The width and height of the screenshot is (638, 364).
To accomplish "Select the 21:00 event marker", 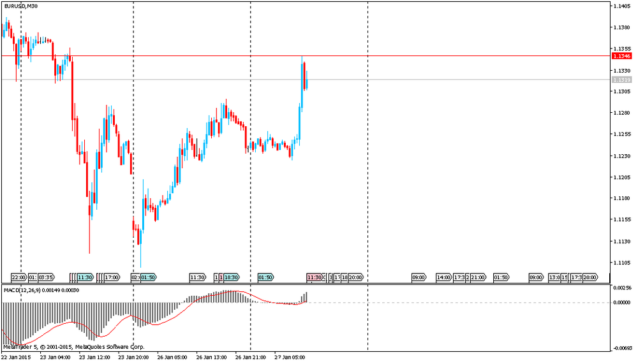I will [478, 277].
